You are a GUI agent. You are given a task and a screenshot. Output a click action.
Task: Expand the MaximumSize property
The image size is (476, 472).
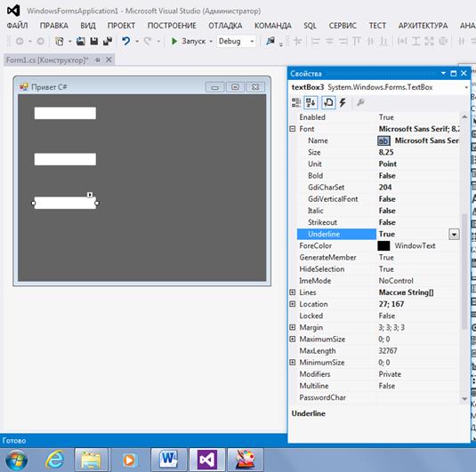click(293, 340)
